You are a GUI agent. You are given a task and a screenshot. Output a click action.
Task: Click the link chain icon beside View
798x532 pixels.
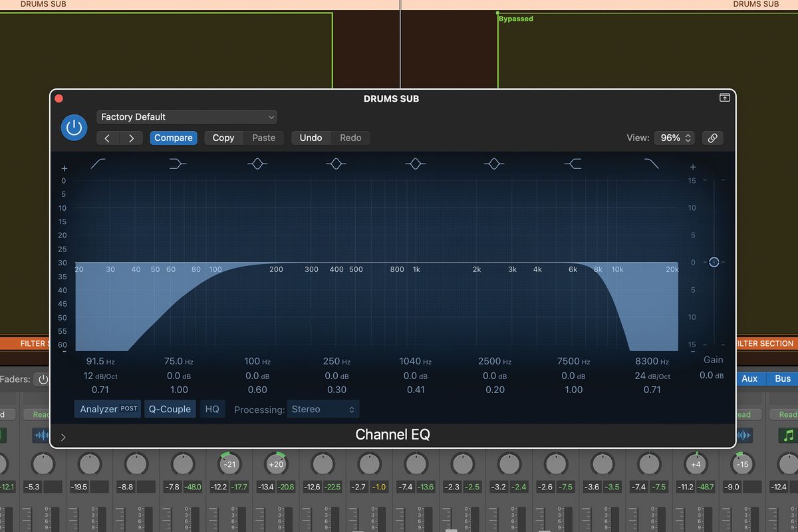(712, 138)
